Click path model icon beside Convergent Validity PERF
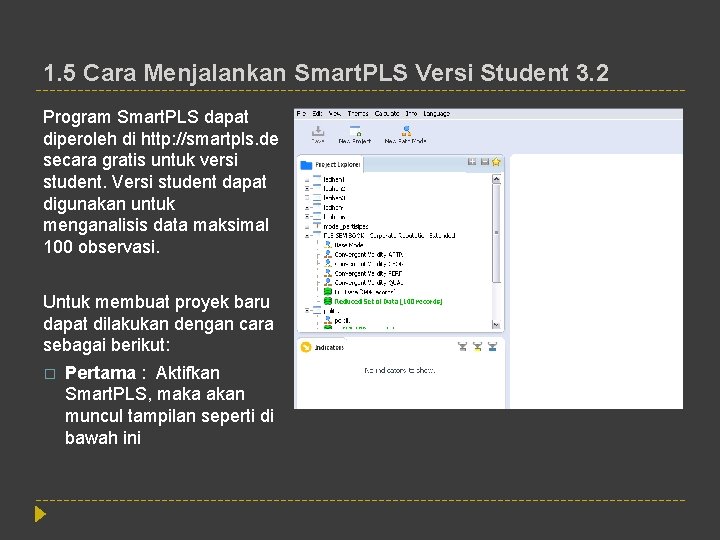The height and width of the screenshot is (540, 720). tap(328, 273)
